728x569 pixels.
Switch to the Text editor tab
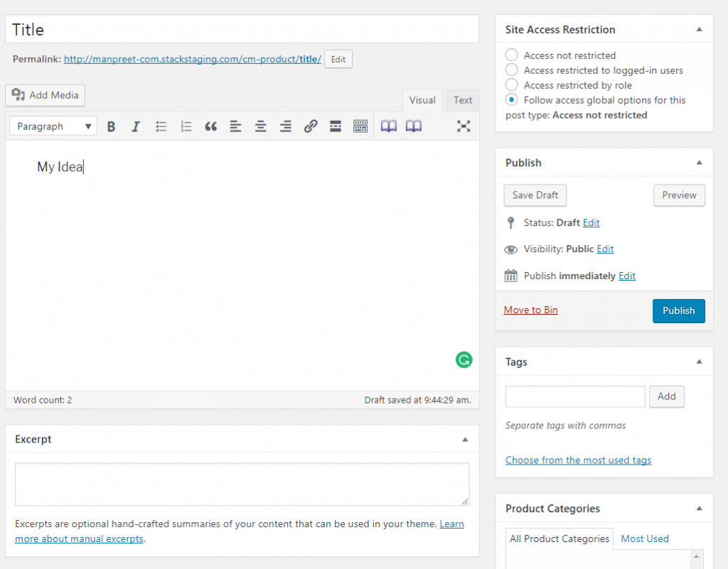tap(463, 100)
